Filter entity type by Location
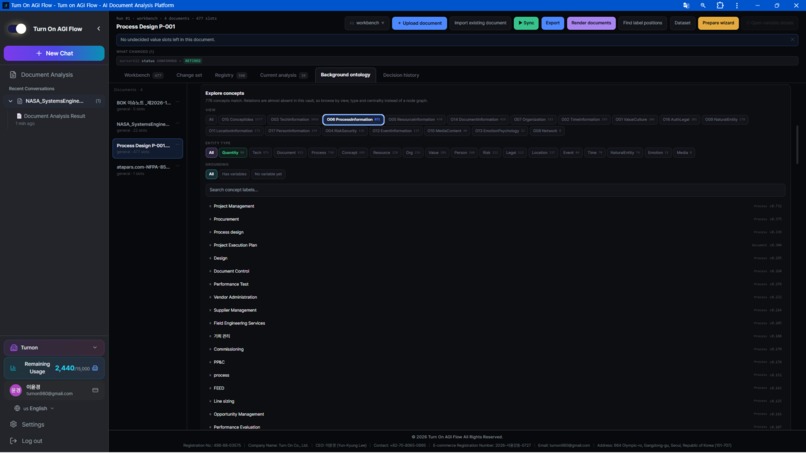 [543, 153]
